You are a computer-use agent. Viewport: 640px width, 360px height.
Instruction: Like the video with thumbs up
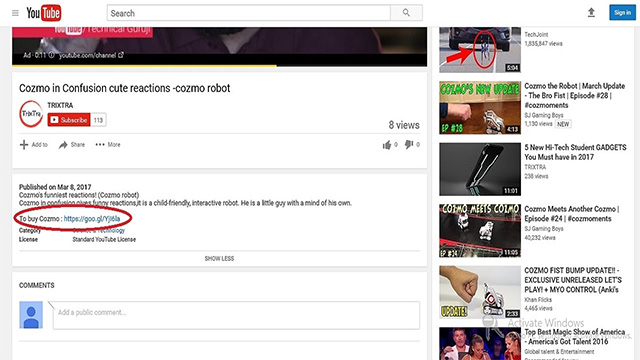(387, 144)
